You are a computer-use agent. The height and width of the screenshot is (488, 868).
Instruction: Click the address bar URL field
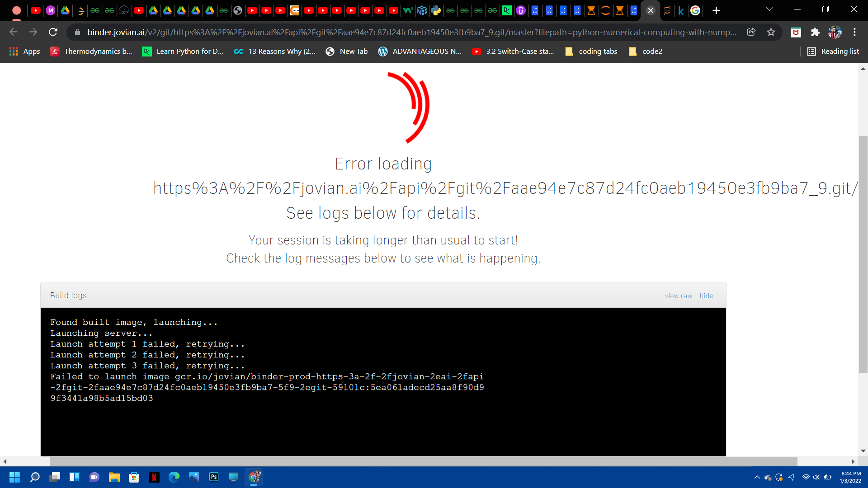click(x=407, y=32)
